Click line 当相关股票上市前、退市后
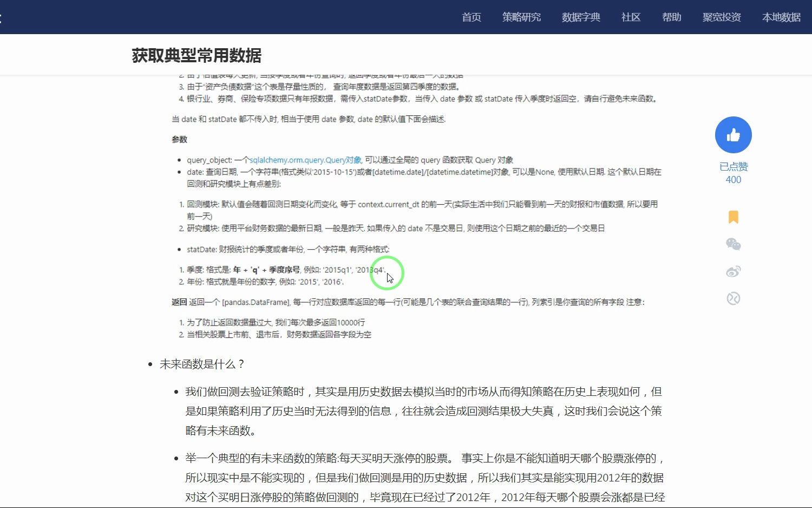 (279, 335)
